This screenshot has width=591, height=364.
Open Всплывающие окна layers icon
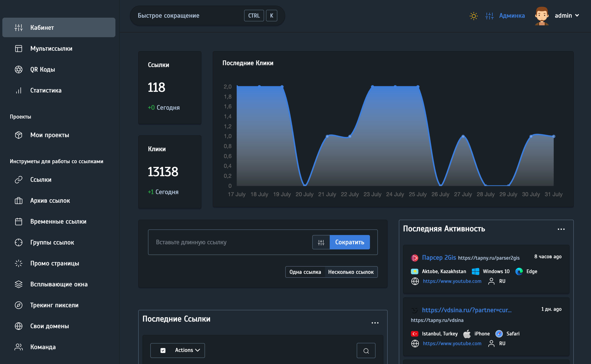tap(19, 284)
